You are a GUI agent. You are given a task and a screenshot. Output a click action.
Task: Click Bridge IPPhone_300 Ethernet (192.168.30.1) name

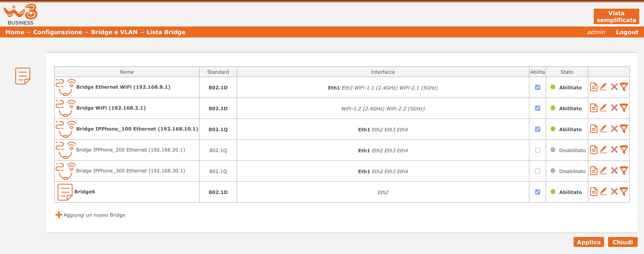click(x=130, y=171)
